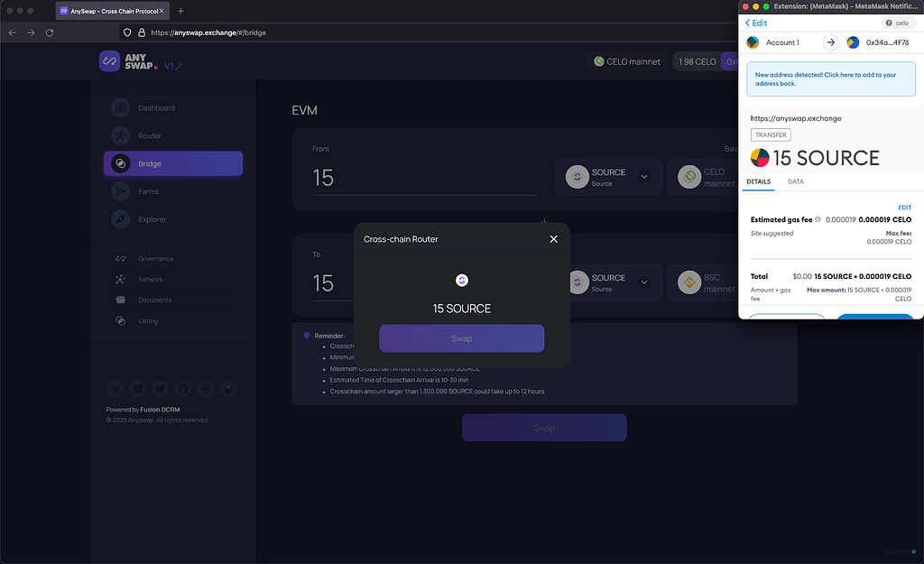Click EDIT gas fee link in MetaMask
The height and width of the screenshot is (564, 924).
[x=904, y=208]
